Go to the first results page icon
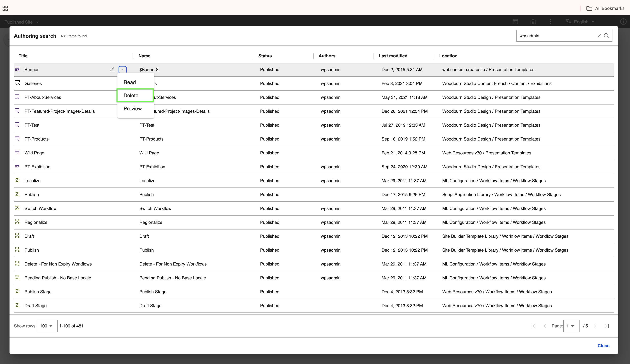The width and height of the screenshot is (630, 364). [533, 326]
